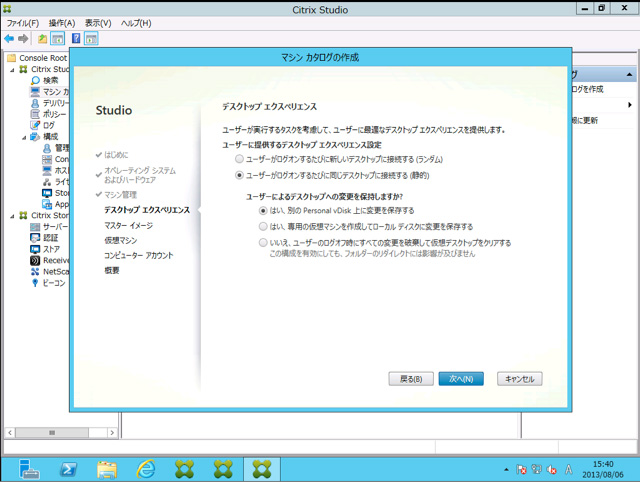Select the ホスト node icon
Screen dimensions: 640x482
point(47,170)
